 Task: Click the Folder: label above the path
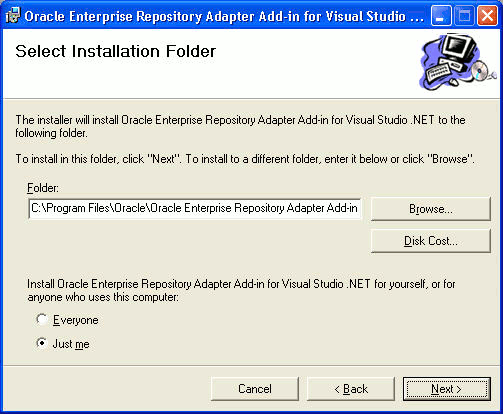tap(43, 188)
